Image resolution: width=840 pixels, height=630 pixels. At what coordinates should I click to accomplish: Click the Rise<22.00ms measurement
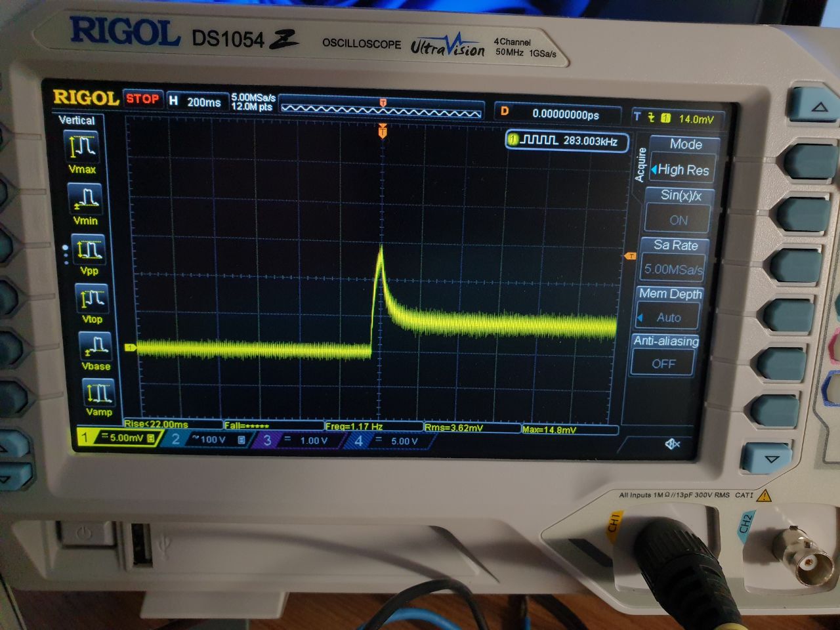point(156,424)
